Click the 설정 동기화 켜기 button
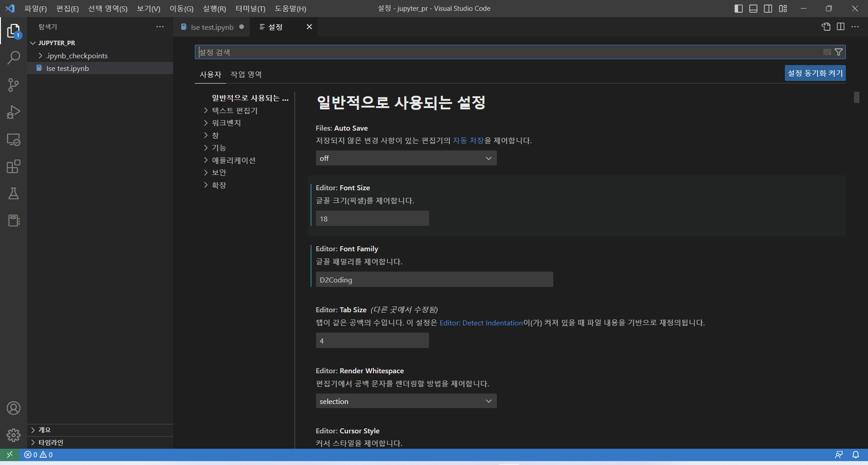The width and height of the screenshot is (868, 465). tap(815, 73)
